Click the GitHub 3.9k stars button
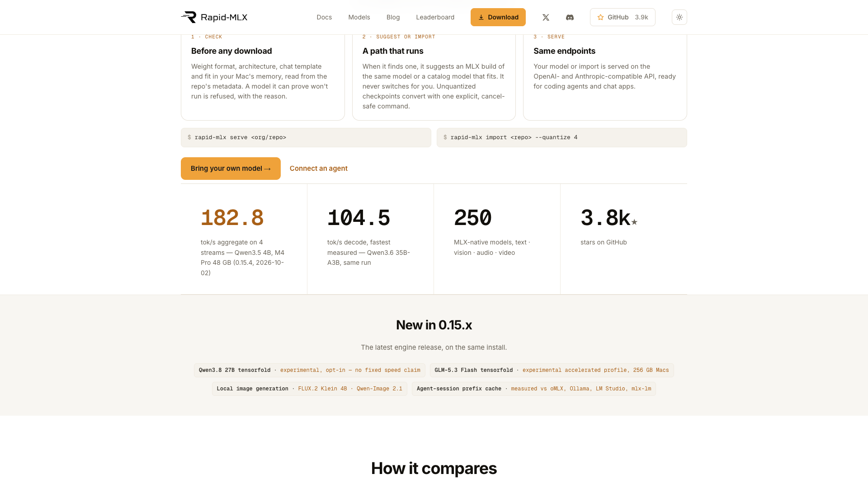Image resolution: width=868 pixels, height=488 pixels. click(x=623, y=17)
